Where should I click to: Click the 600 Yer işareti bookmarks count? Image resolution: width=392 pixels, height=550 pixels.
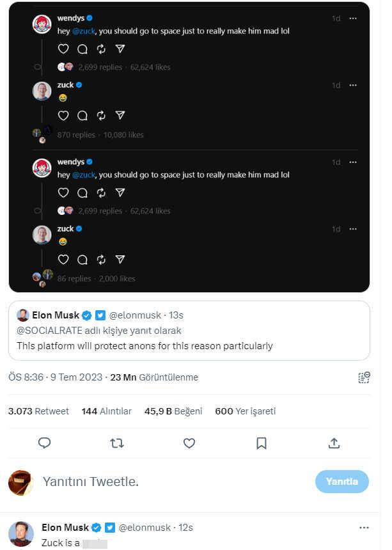246,411
